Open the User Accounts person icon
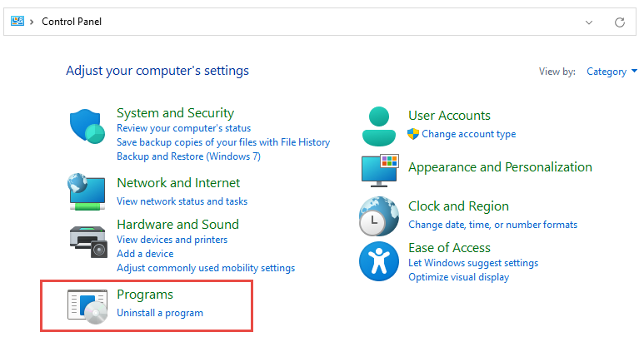This screenshot has height=347, width=644. pos(379,126)
